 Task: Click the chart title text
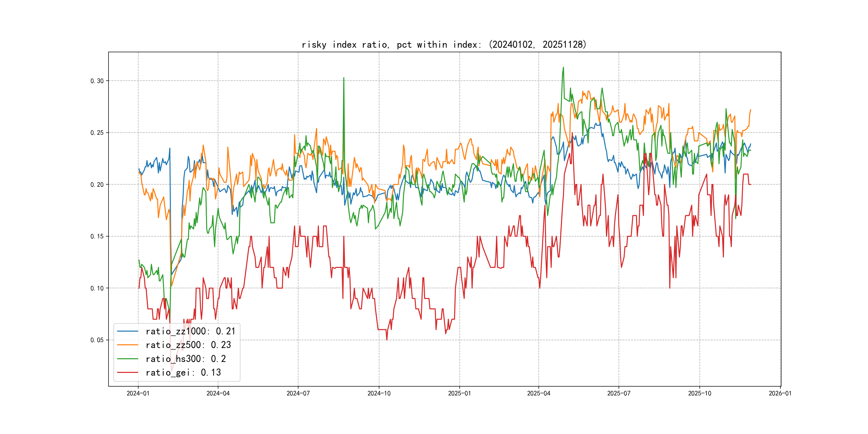(444, 44)
